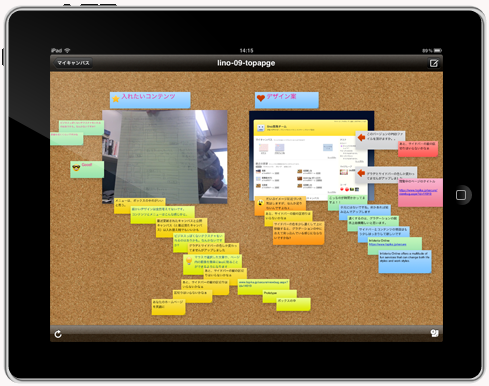Open the link on the pink sticky
The width and height of the screenshot is (489, 386).
418,192
